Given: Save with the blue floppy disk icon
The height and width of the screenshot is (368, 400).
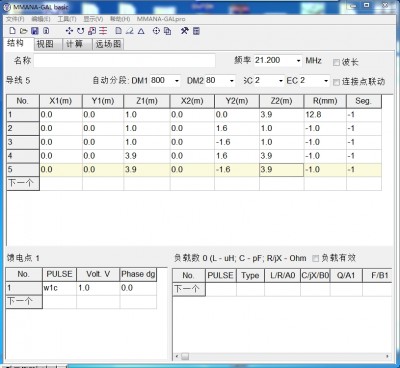Looking at the screenshot, I should pyautogui.click(x=35, y=31).
